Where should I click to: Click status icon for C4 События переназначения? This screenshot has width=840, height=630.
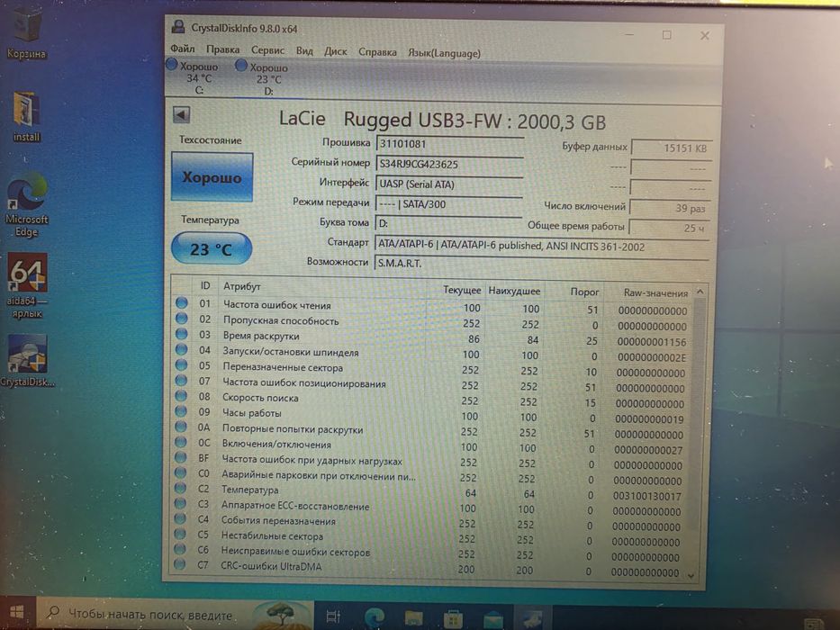click(x=179, y=518)
